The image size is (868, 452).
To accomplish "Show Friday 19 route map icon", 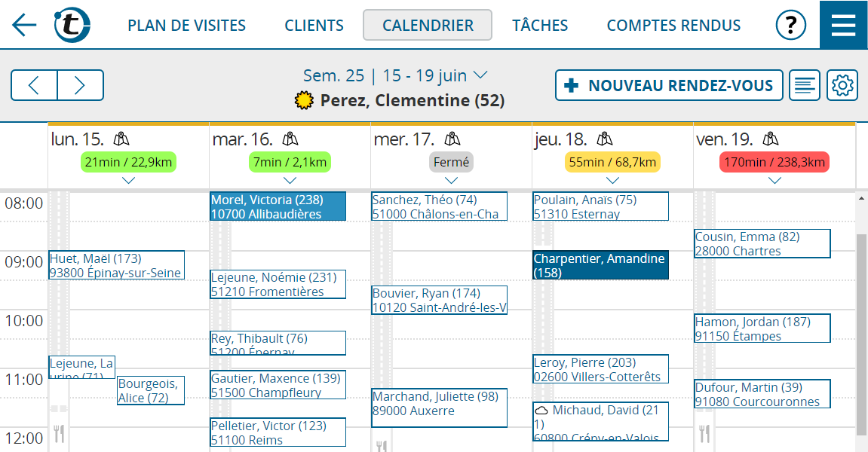I will (x=770, y=139).
